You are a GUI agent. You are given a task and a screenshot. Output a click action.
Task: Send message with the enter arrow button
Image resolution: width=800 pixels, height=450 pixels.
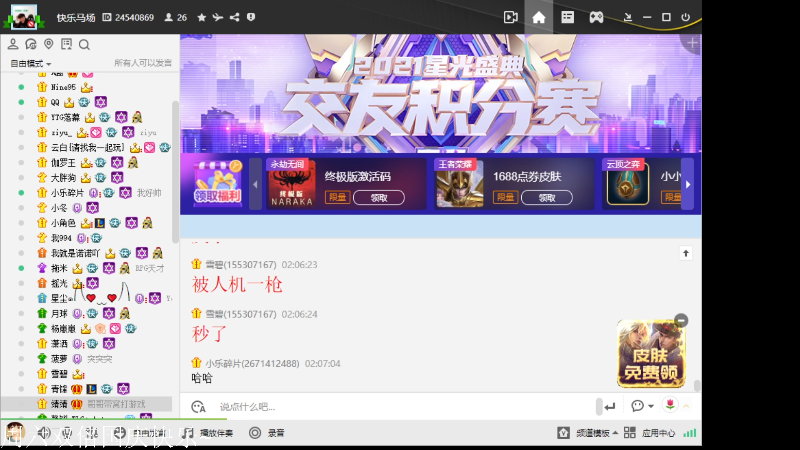tap(610, 407)
